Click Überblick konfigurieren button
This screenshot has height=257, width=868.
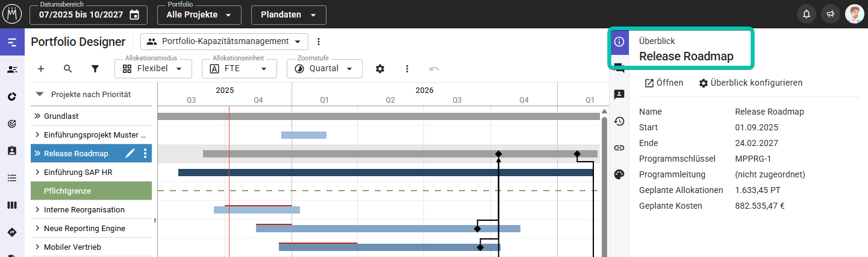[751, 83]
